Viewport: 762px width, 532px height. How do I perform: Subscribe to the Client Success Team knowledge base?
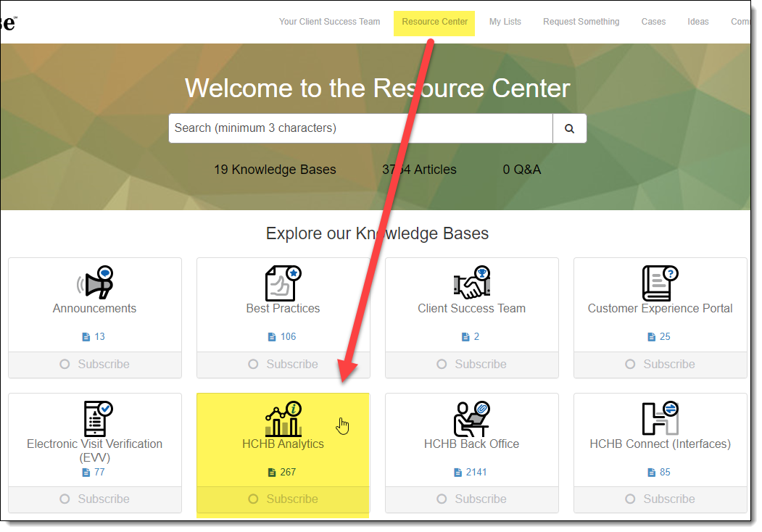[x=472, y=365]
